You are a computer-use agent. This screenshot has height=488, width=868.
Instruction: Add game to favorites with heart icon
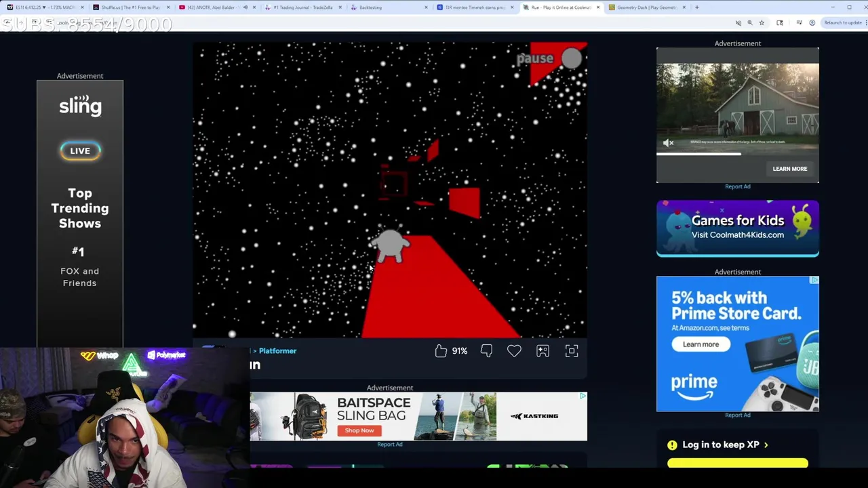(x=514, y=350)
